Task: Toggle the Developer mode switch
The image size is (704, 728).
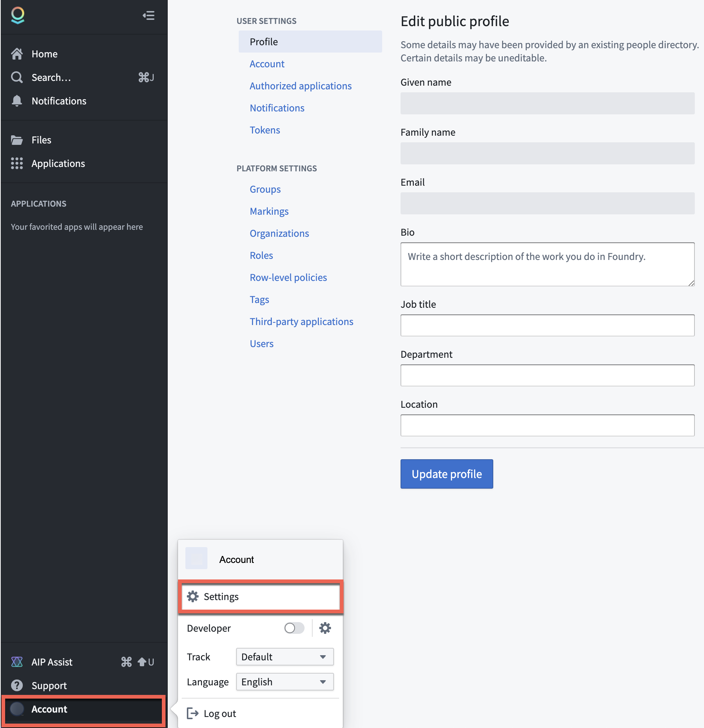Action: [294, 628]
